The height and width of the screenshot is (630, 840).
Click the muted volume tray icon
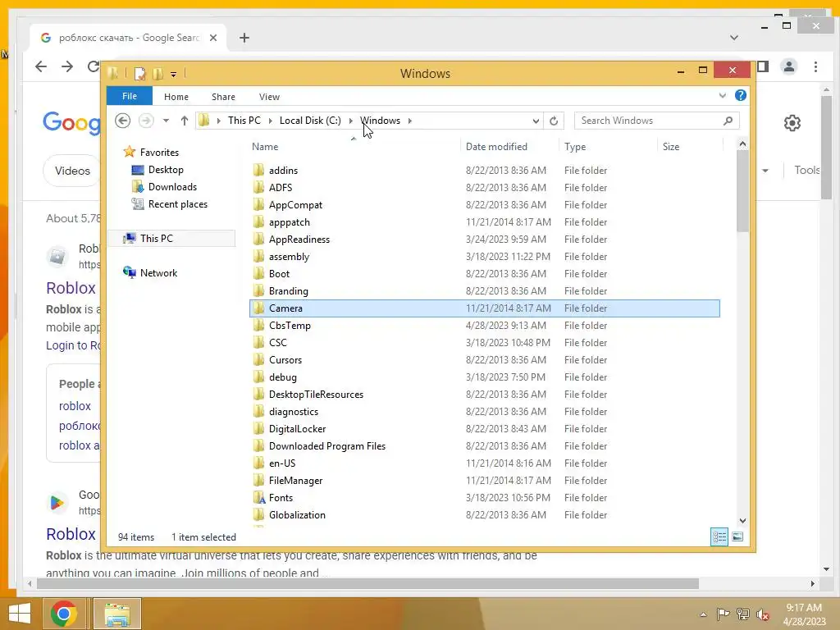click(x=762, y=614)
